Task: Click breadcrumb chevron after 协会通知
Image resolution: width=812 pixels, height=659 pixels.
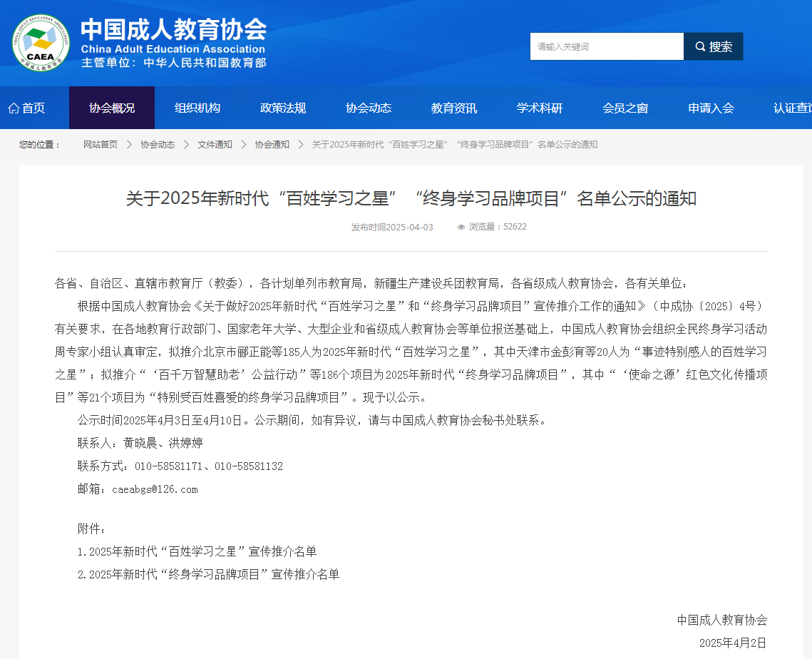Action: point(301,145)
